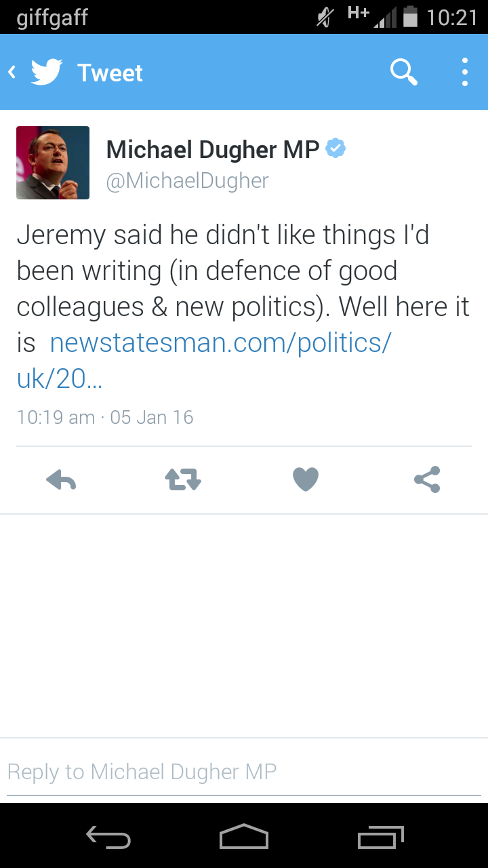Open the Android recent apps button
This screenshot has width=488, height=868.
tap(380, 836)
